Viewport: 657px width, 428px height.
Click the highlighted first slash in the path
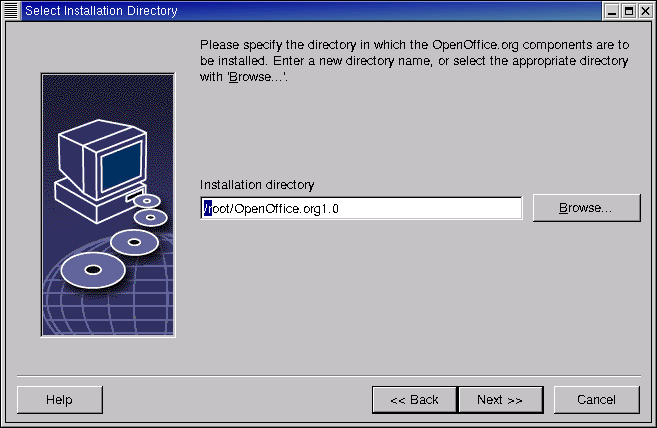click(x=206, y=208)
